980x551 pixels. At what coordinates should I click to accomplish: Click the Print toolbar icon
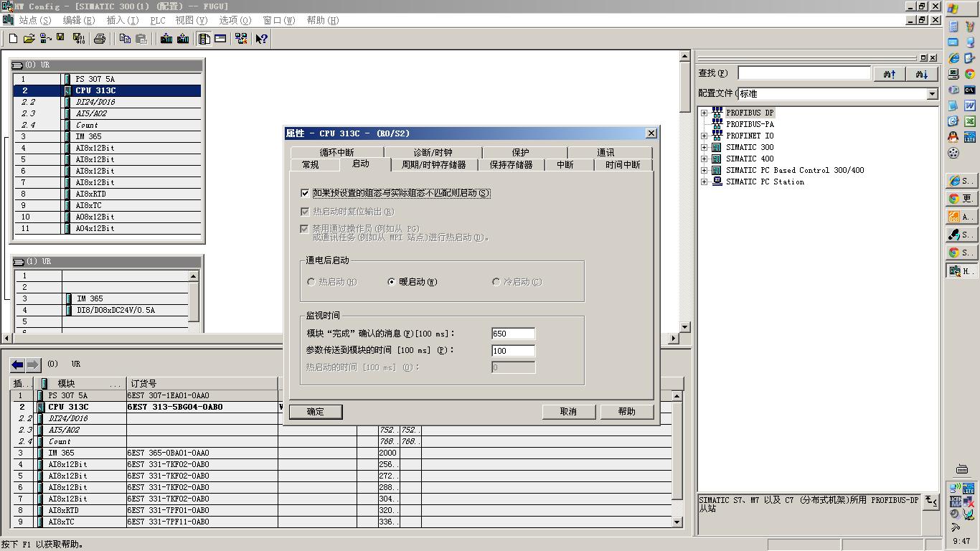tap(100, 39)
